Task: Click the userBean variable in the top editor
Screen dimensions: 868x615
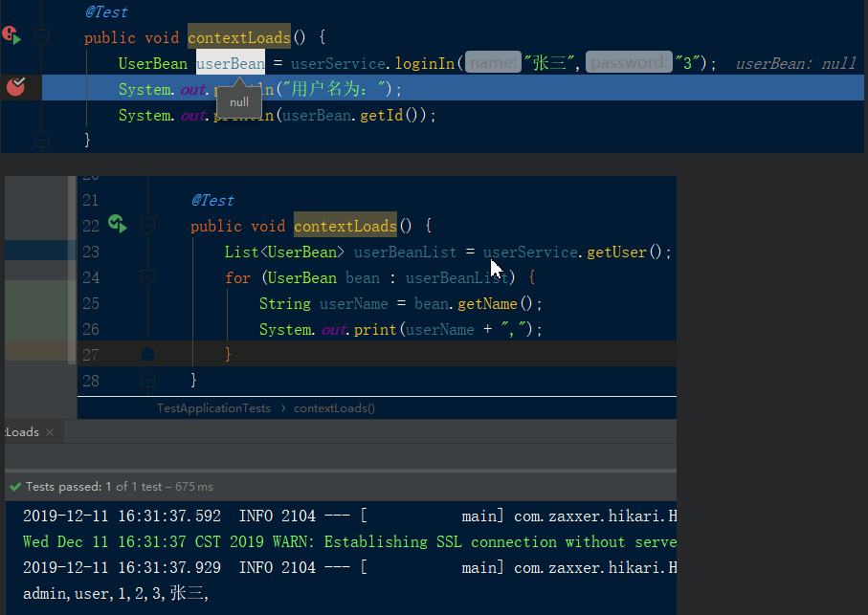Action: click(231, 63)
